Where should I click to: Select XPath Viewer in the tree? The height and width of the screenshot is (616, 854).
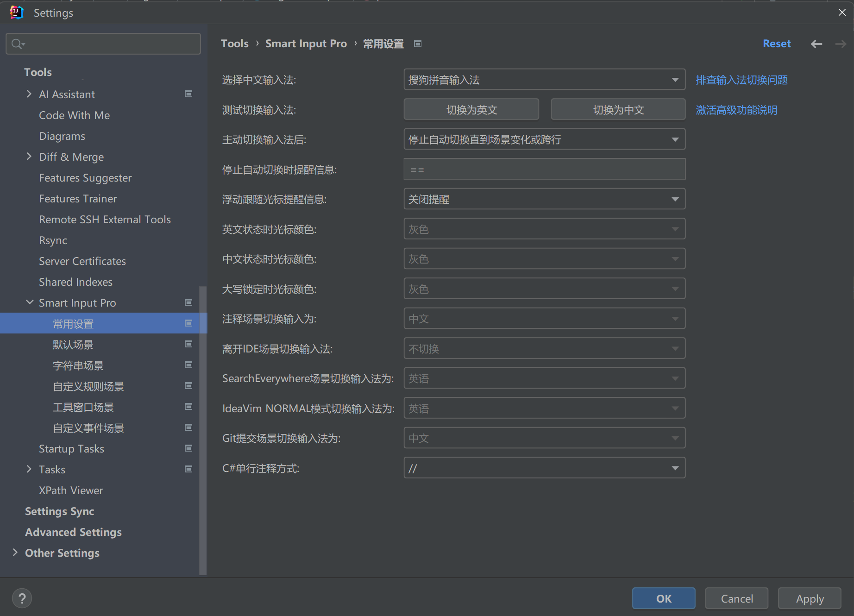(x=71, y=490)
